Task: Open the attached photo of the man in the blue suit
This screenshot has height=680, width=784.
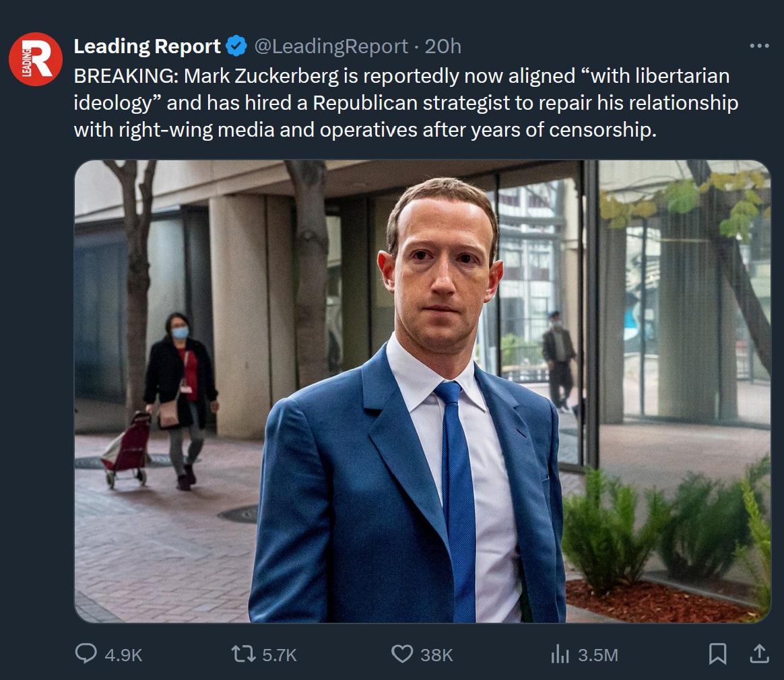Action: [422, 391]
